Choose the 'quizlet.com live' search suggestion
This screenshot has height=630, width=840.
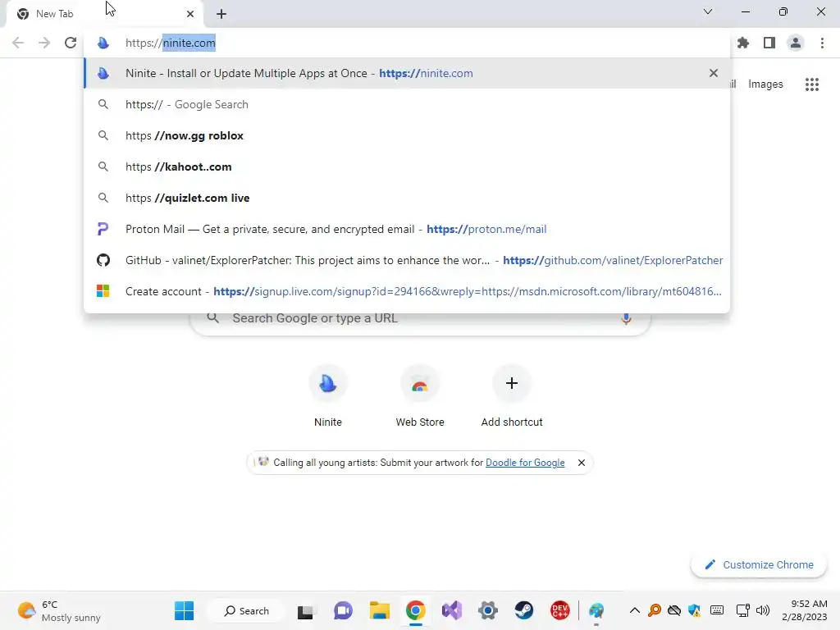pyautogui.click(x=407, y=198)
